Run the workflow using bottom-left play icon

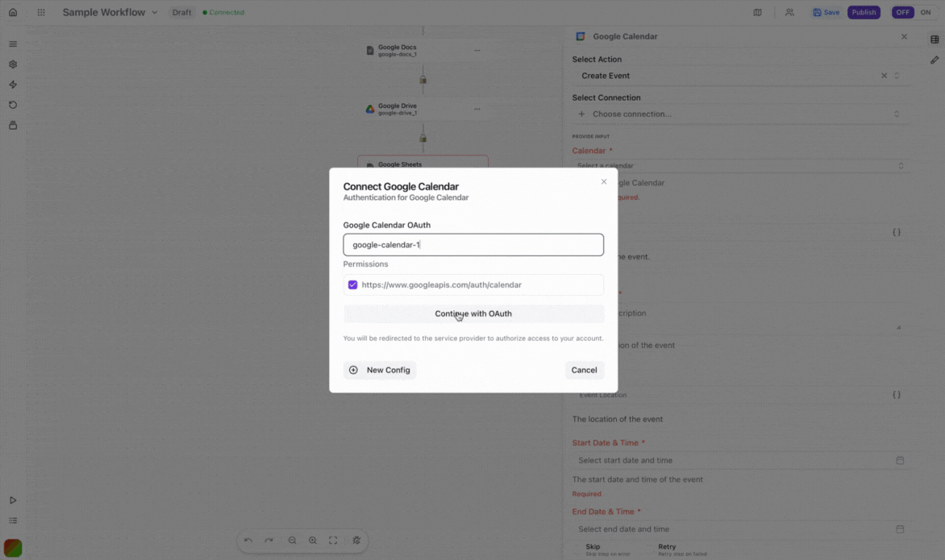tap(13, 500)
